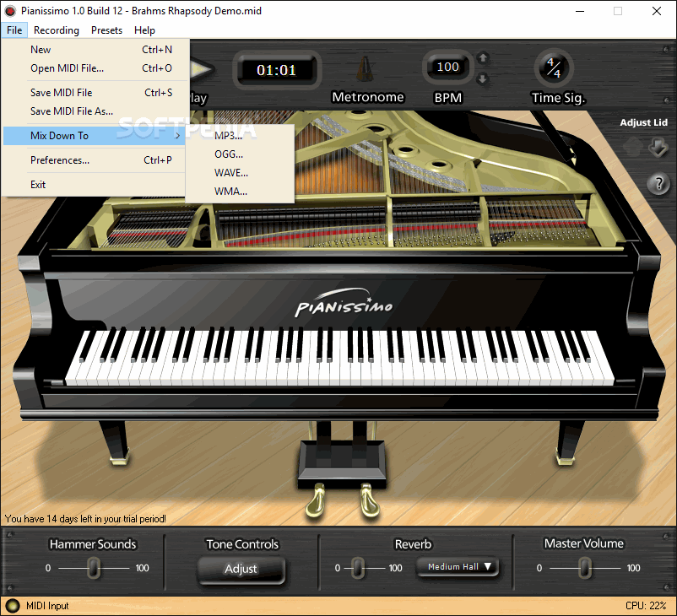Image resolution: width=677 pixels, height=616 pixels.
Task: Click the 4/4 time signature dial
Action: [554, 68]
